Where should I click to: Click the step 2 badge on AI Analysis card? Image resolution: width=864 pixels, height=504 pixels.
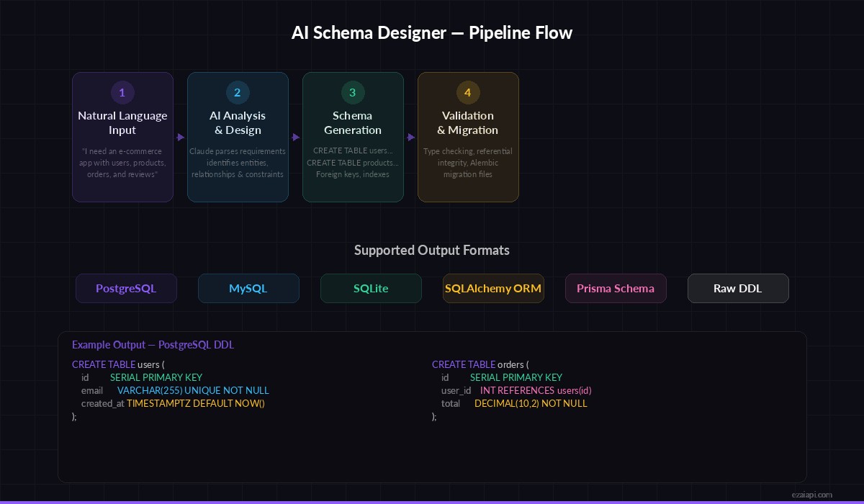click(x=238, y=92)
